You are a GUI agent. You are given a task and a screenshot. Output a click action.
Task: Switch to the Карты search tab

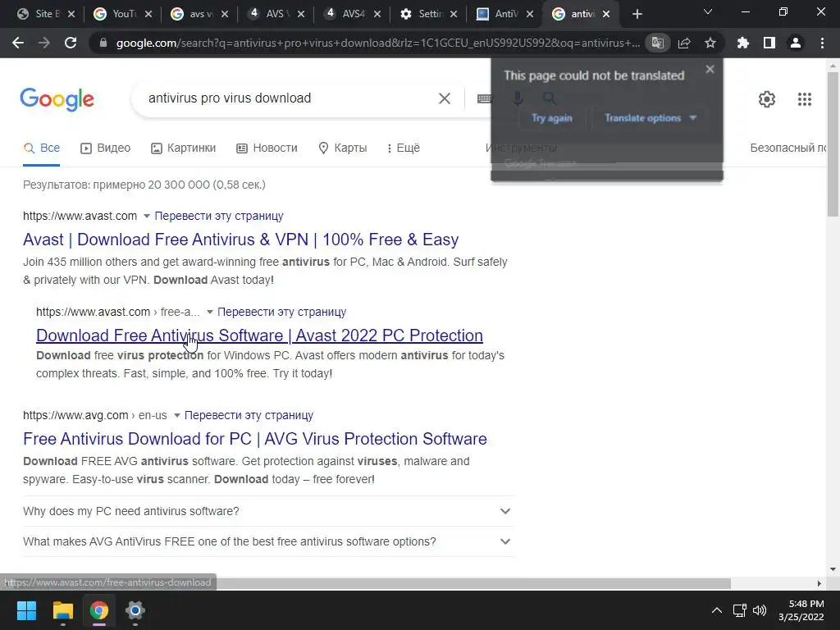click(x=342, y=148)
